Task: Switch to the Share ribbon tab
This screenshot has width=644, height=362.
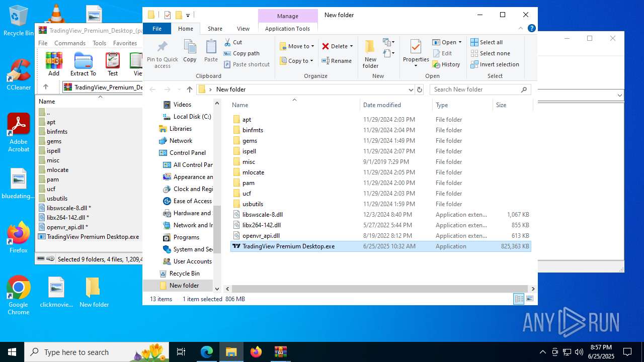Action: pos(215,29)
